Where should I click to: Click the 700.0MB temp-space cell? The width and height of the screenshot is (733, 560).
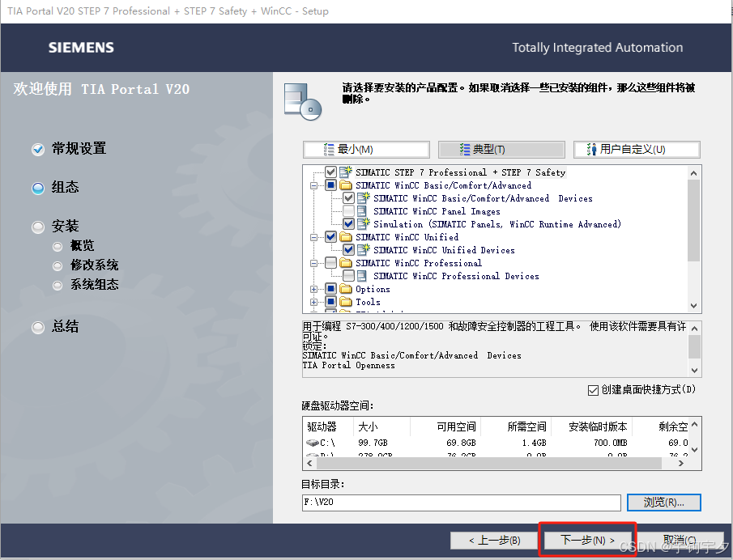610,443
